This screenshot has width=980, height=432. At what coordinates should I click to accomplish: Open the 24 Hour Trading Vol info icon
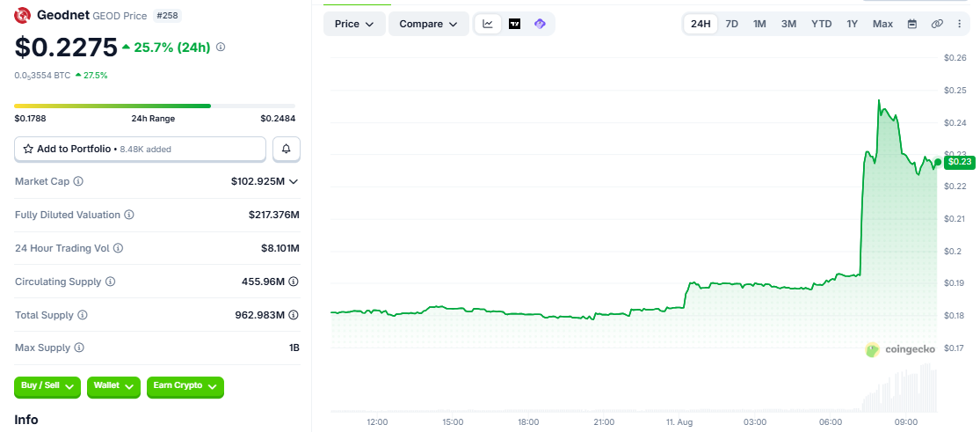[118, 248]
